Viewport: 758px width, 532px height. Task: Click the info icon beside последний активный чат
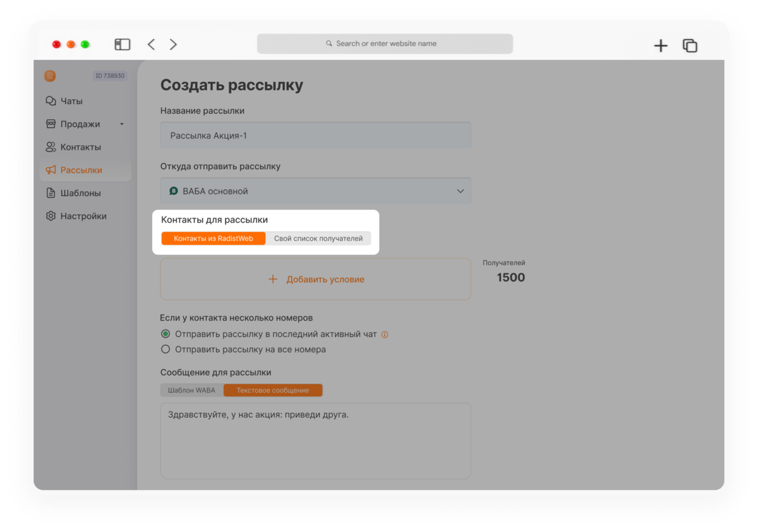pyautogui.click(x=385, y=334)
